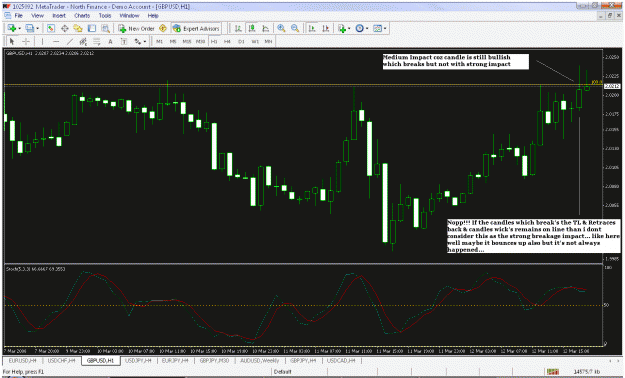Open the Market Watch window icon
The image size is (625, 378).
51,28
